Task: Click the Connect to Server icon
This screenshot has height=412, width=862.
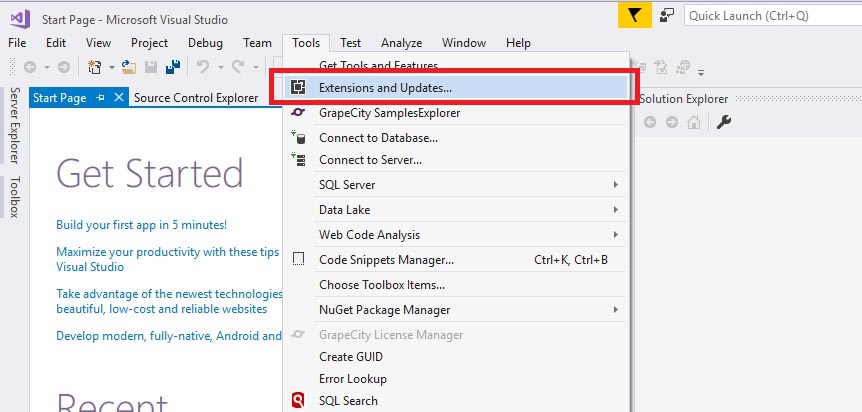Action: coord(298,160)
